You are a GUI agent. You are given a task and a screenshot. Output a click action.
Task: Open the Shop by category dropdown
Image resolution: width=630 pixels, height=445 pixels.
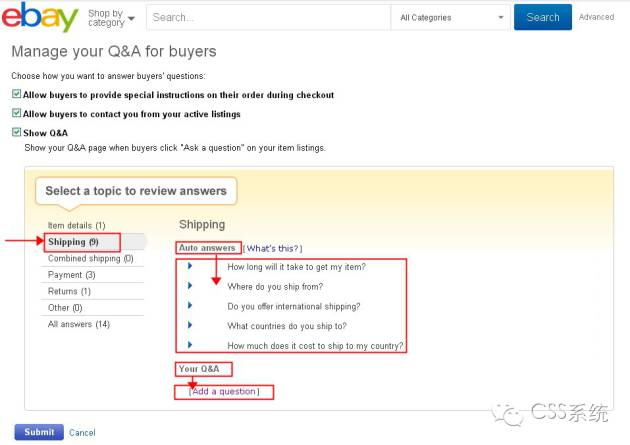click(x=111, y=18)
